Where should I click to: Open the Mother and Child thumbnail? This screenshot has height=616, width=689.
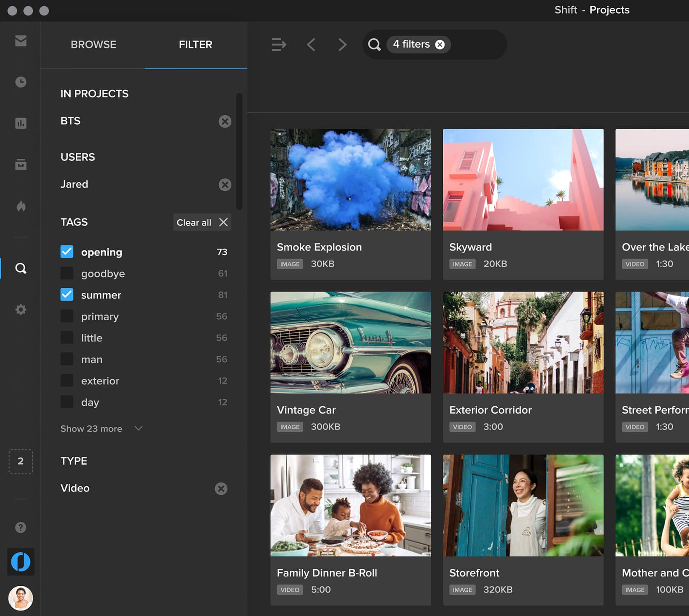point(652,505)
